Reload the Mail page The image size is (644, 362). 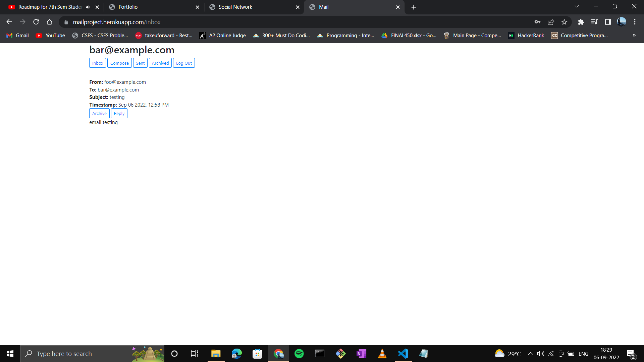pos(36,22)
